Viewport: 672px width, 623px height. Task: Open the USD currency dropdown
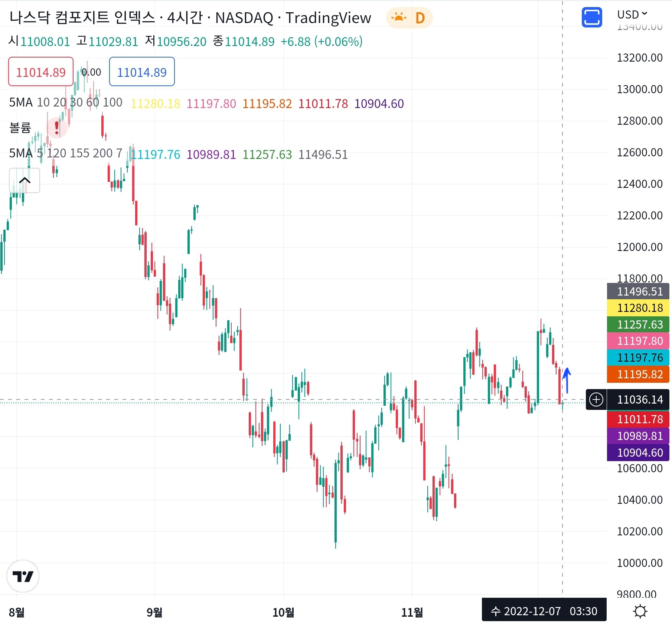click(x=632, y=14)
